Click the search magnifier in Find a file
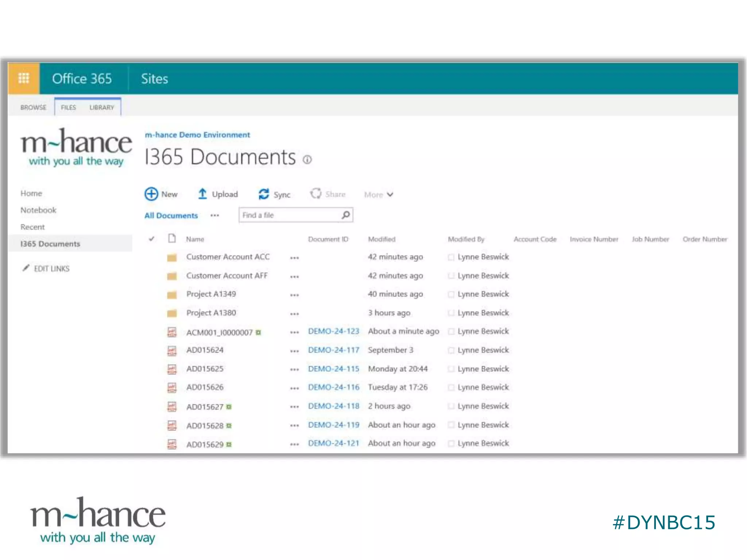The height and width of the screenshot is (560, 747). 345,215
